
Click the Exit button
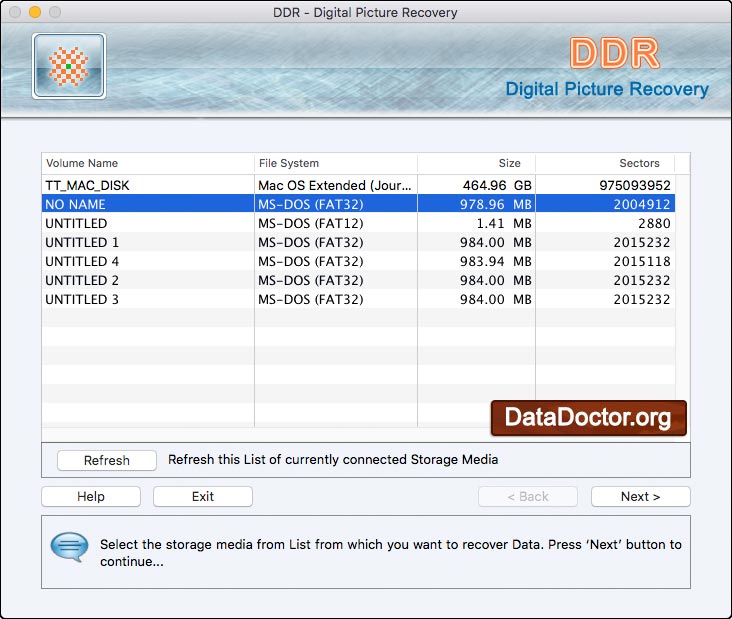click(x=203, y=496)
